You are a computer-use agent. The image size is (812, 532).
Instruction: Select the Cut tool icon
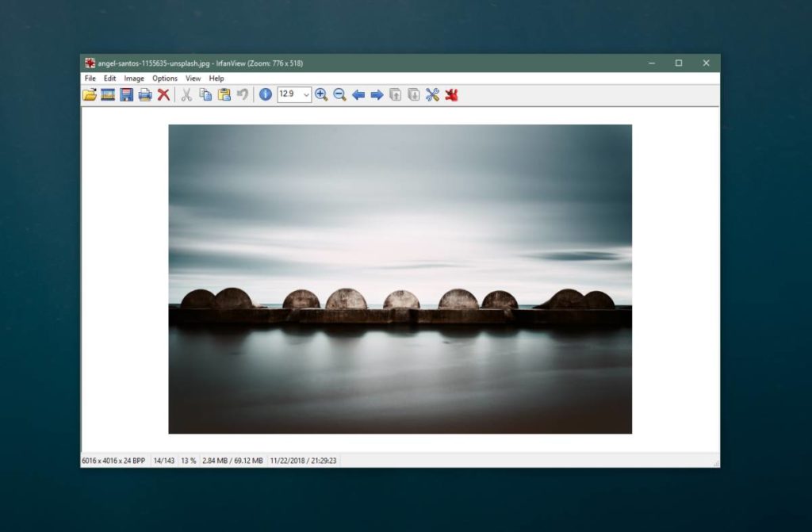pyautogui.click(x=189, y=94)
